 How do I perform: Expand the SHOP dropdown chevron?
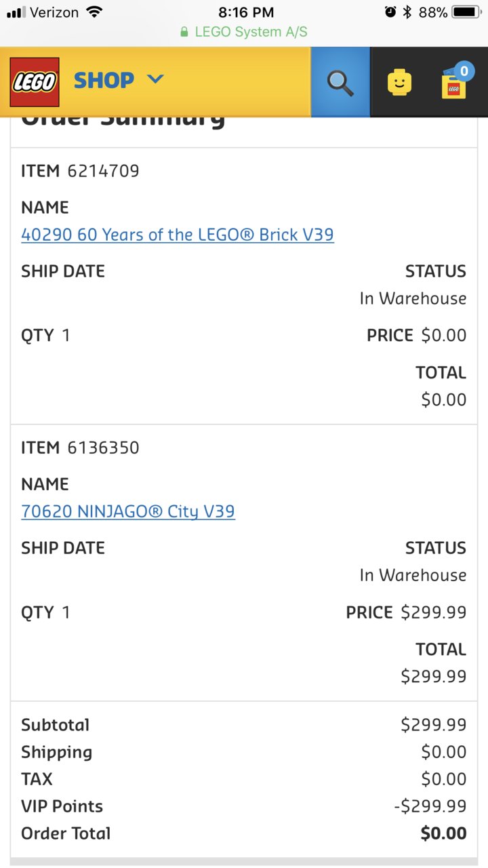(155, 79)
